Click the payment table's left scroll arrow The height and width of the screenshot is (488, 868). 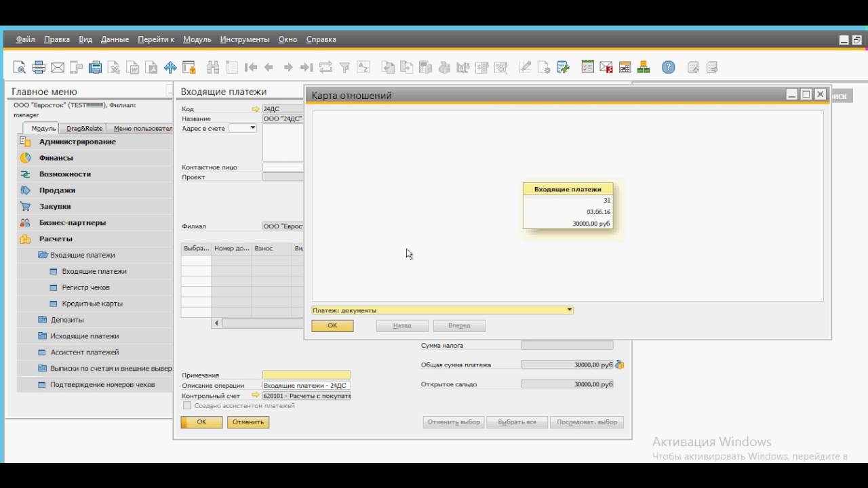(216, 323)
